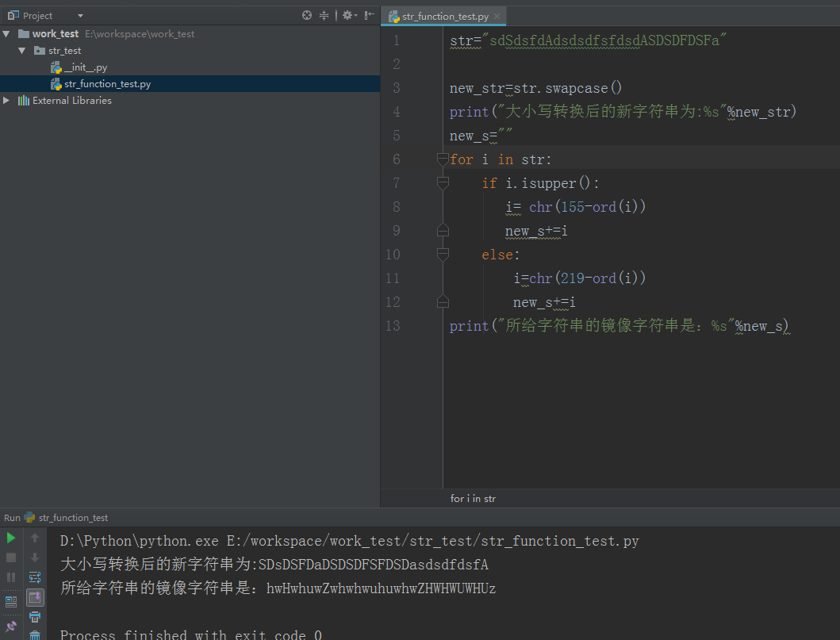The width and height of the screenshot is (840, 640).
Task: Click the Stop process square icon
Action: (11, 558)
